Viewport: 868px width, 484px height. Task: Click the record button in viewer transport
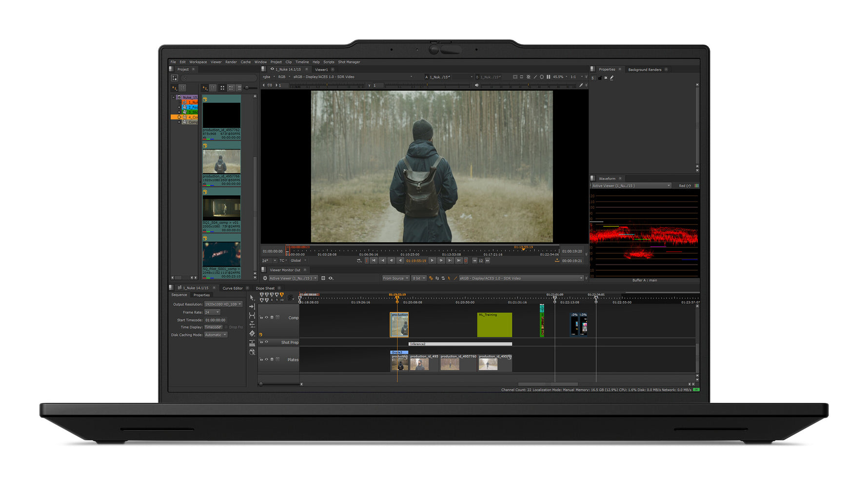(466, 261)
